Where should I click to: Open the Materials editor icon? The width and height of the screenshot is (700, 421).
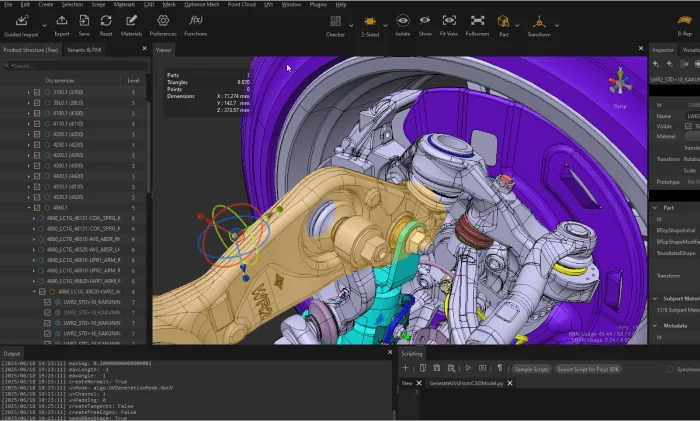[132, 20]
